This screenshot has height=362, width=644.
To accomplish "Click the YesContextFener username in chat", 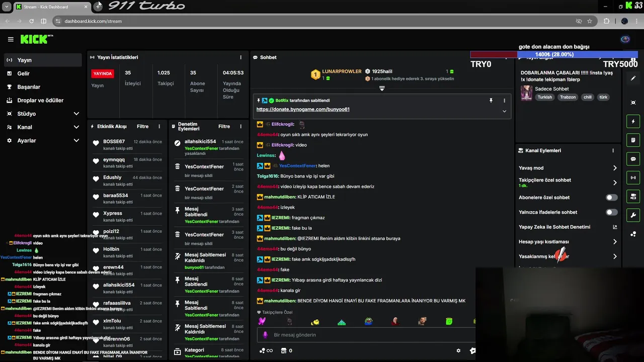I will click(x=297, y=166).
